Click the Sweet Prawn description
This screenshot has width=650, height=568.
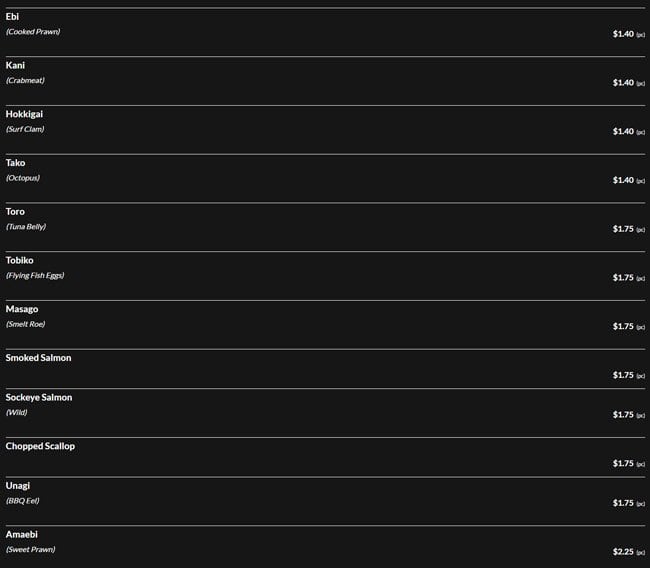pyautogui.click(x=30, y=549)
